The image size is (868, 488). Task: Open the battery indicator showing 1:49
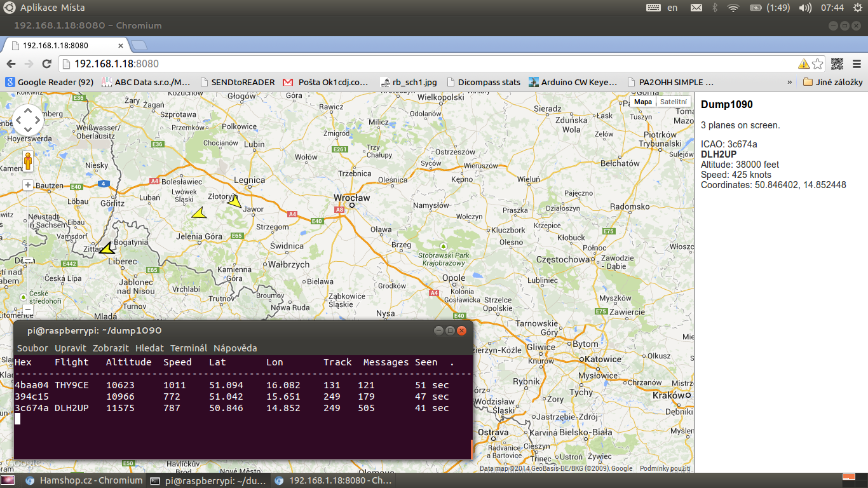point(769,8)
